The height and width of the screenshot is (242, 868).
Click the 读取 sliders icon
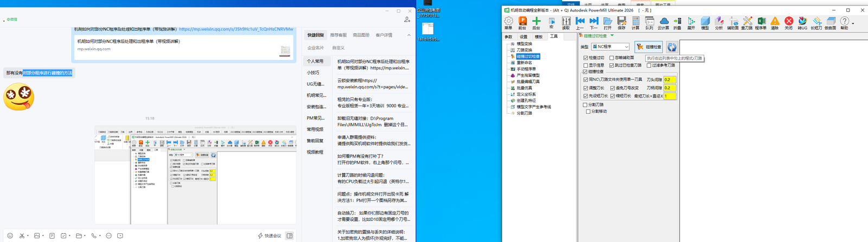[566, 22]
